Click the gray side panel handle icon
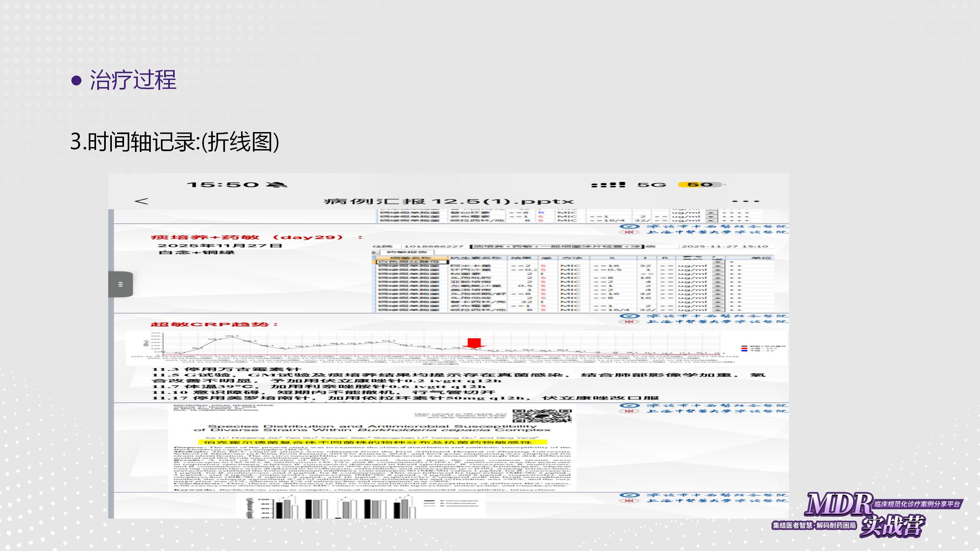This screenshot has height=551, width=980. [120, 284]
